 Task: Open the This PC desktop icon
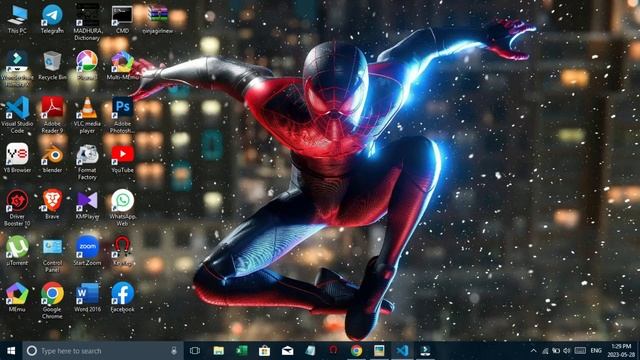[x=17, y=19]
